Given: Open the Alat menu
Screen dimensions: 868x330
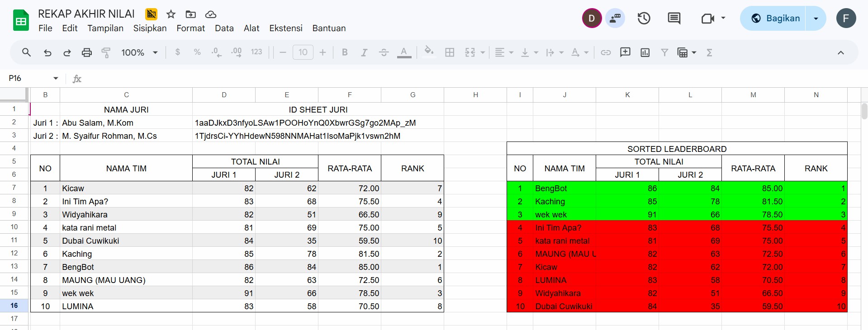Looking at the screenshot, I should pos(251,28).
